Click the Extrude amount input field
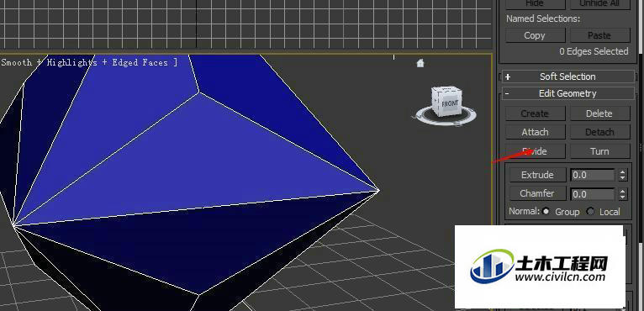The image size is (644, 311). 593,175
